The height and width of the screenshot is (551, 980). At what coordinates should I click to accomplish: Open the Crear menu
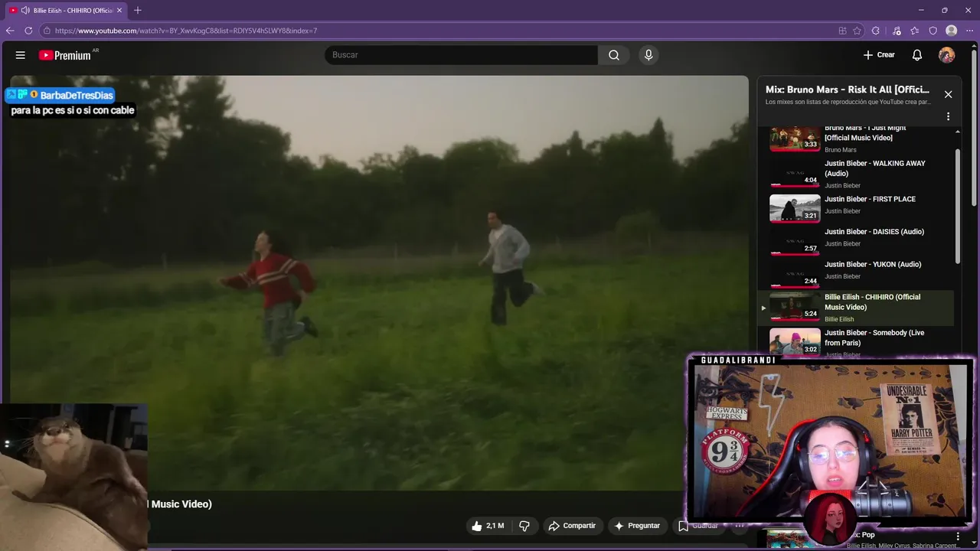pos(879,55)
